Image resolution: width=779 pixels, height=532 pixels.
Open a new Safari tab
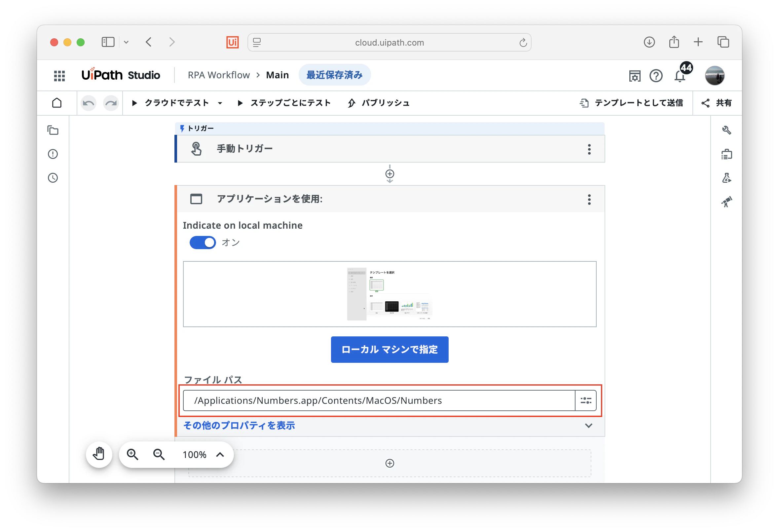[698, 42]
